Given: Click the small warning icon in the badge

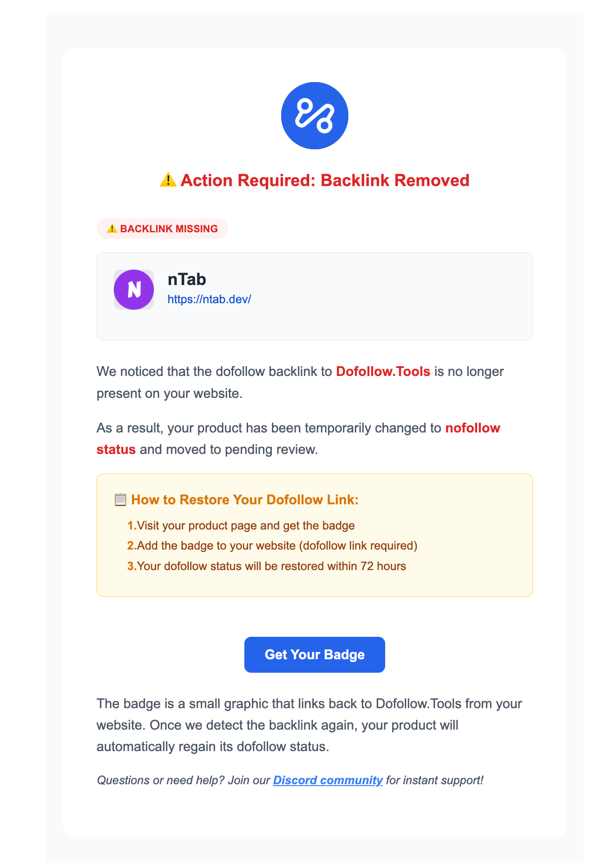Looking at the screenshot, I should (111, 229).
